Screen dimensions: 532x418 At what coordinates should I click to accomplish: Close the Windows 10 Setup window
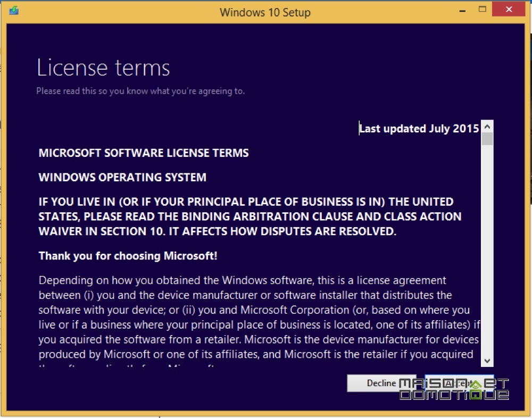(509, 10)
